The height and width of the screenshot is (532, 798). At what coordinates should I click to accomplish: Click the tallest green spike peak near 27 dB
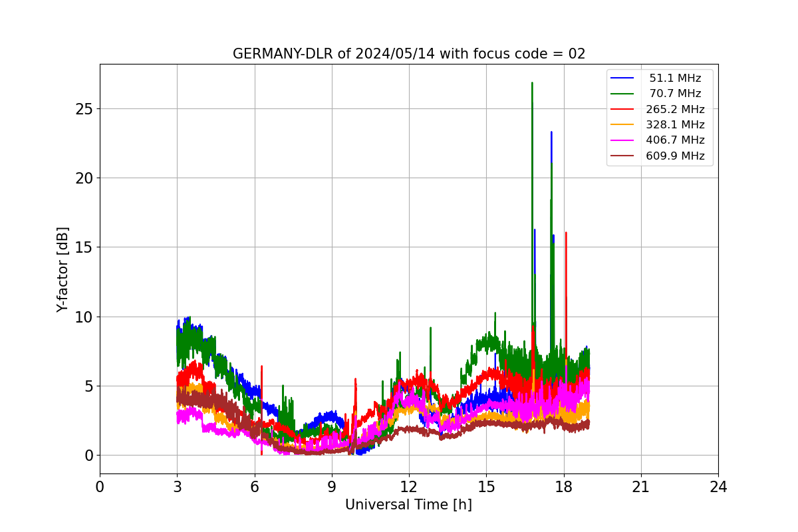click(532, 83)
